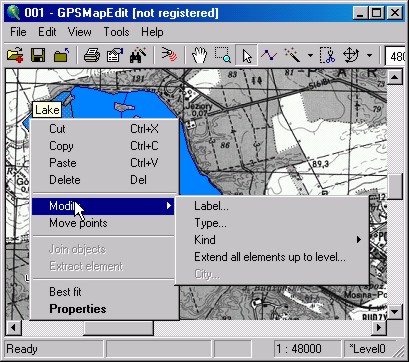Viewport: 409px width, 362px height.
Task: Click the vertical scrollbar thumb
Action: (395, 187)
